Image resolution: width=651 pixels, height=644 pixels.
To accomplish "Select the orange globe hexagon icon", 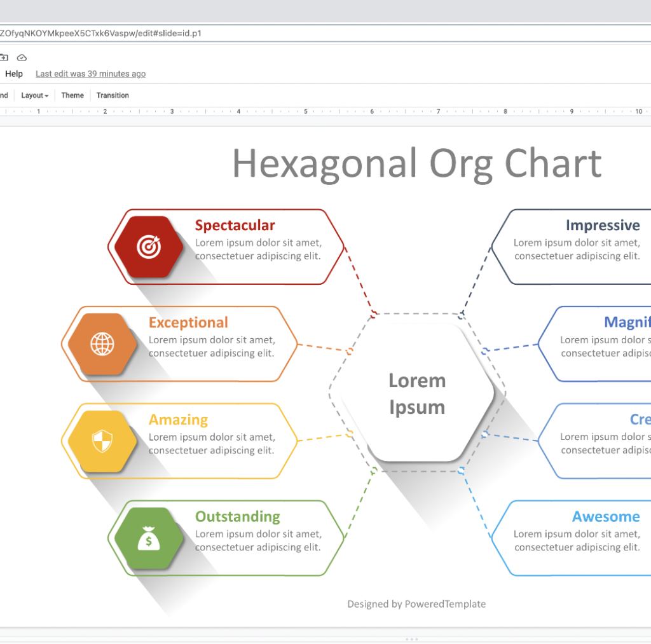I will point(102,344).
